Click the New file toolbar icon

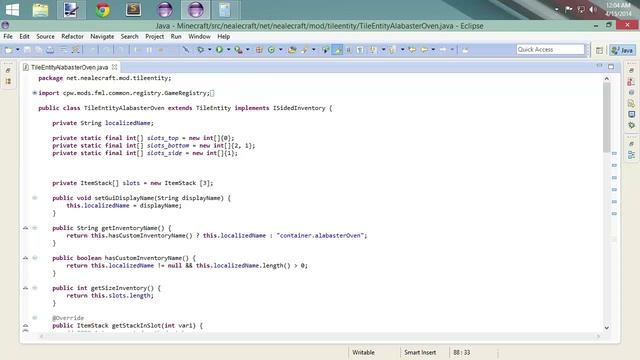tap(8, 50)
